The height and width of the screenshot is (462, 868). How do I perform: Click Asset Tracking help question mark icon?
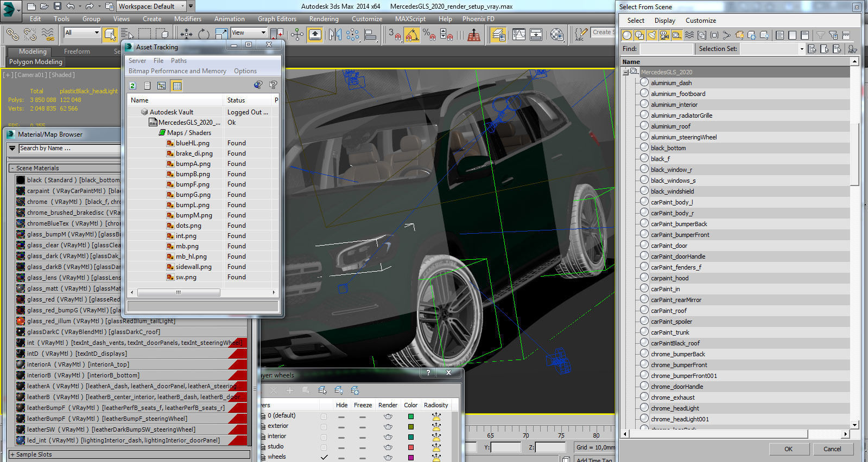[x=273, y=85]
